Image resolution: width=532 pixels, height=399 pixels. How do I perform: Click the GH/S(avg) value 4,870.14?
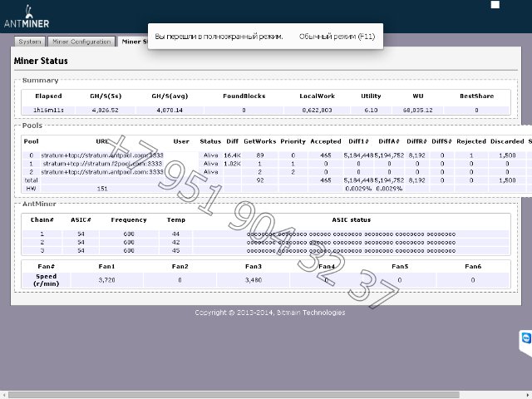(x=170, y=110)
